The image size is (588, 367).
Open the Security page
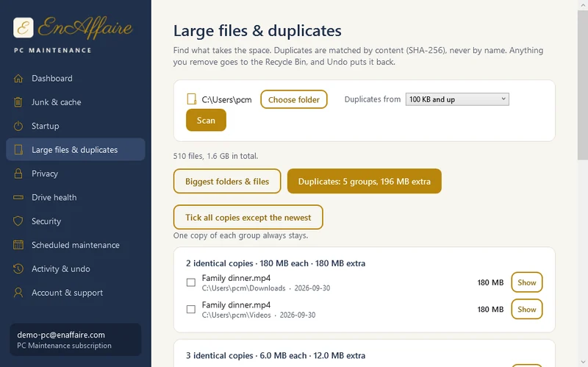click(76, 221)
